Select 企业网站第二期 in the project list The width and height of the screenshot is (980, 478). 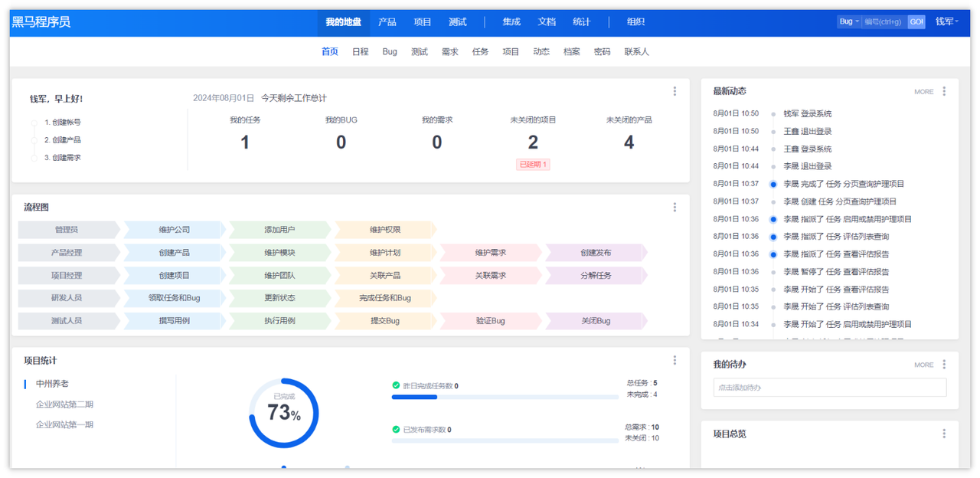tap(64, 404)
